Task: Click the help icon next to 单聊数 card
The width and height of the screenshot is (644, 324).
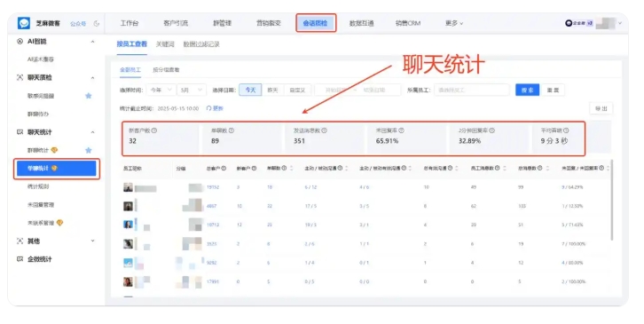Action: [x=232, y=130]
